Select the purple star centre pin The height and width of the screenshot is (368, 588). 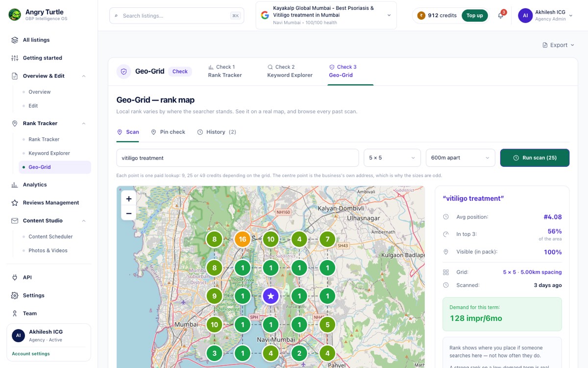click(270, 296)
